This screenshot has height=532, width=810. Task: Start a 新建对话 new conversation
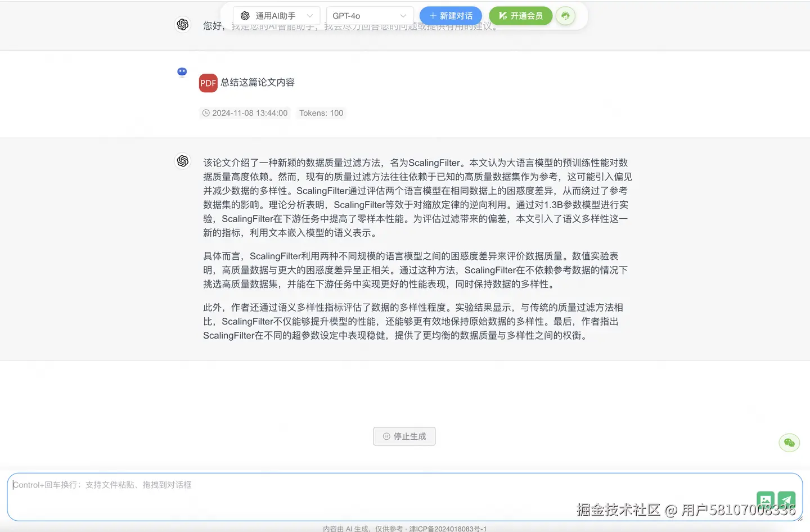450,16
